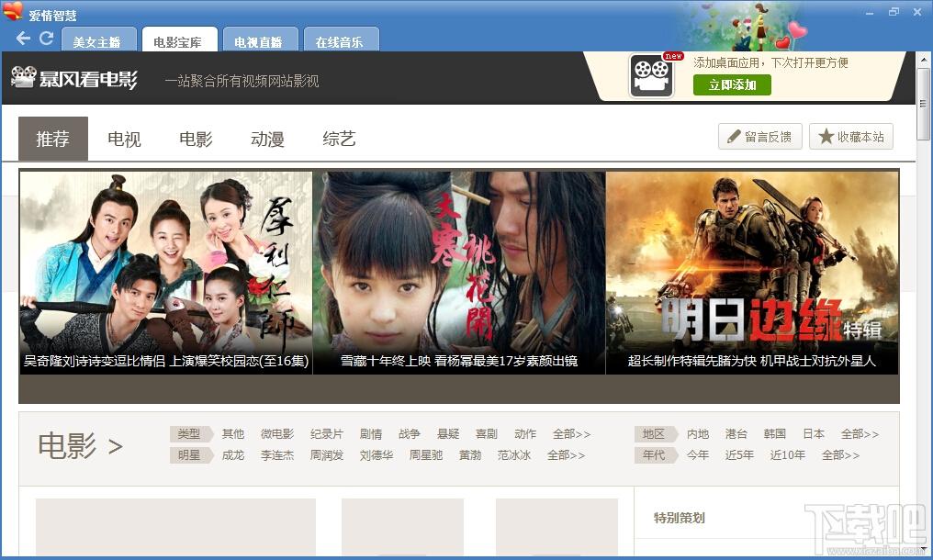Open the 在线音乐 tab
933x560 pixels.
click(341, 41)
